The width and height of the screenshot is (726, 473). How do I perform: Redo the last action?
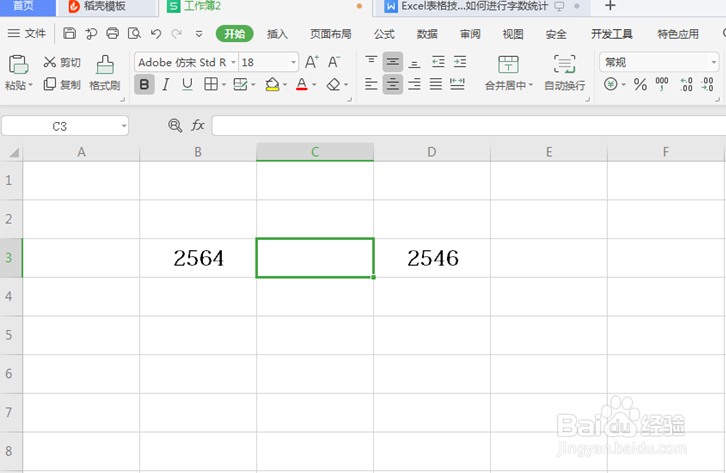point(176,33)
